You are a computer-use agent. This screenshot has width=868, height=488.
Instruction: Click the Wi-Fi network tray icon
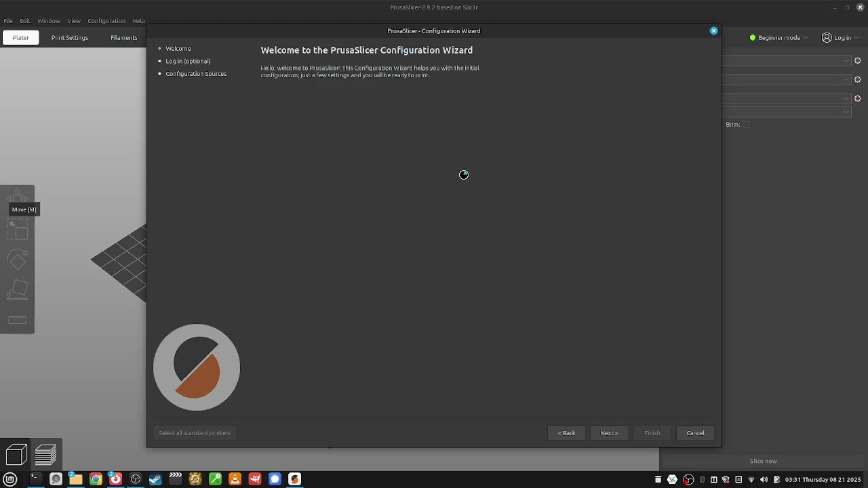751,480
